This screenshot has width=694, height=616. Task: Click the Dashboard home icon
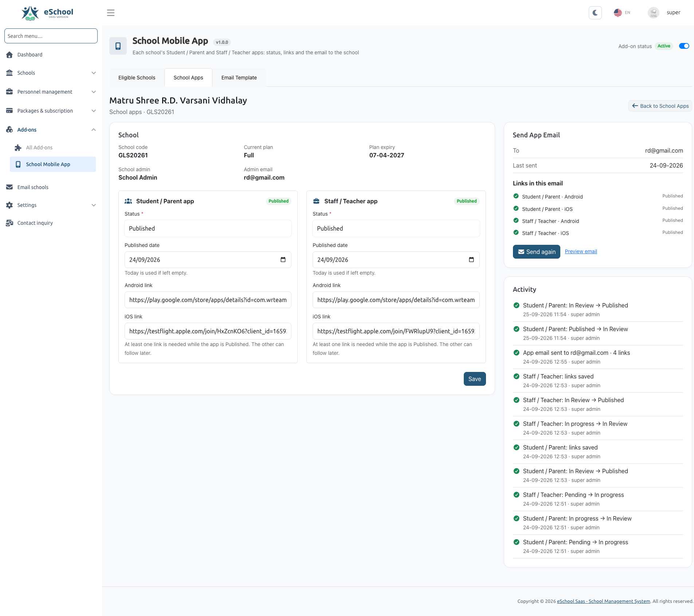pyautogui.click(x=9, y=55)
